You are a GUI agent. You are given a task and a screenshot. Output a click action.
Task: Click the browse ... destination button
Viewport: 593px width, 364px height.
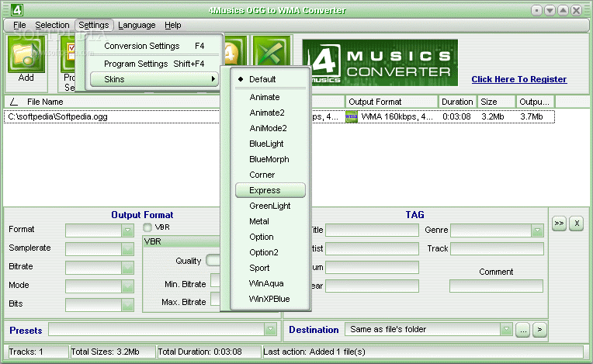522,330
